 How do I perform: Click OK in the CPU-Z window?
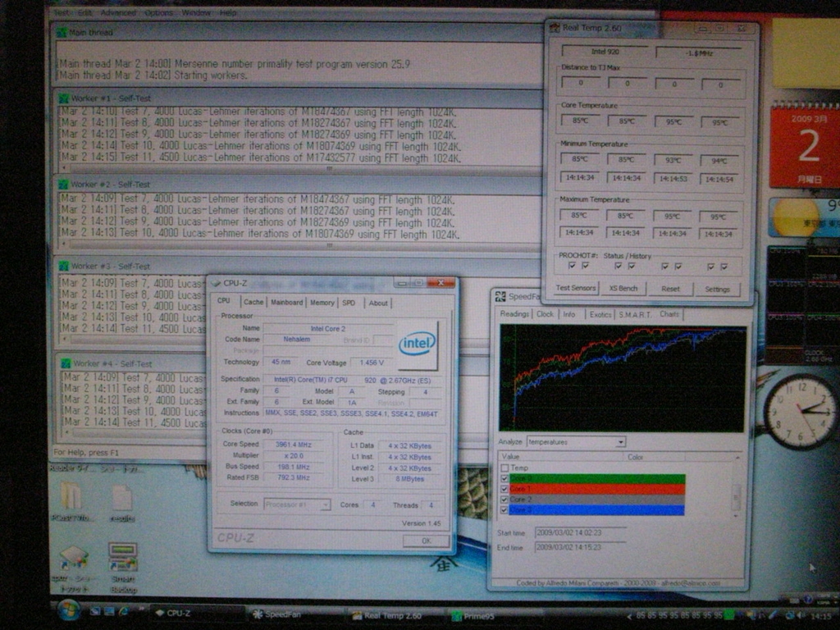pos(427,541)
